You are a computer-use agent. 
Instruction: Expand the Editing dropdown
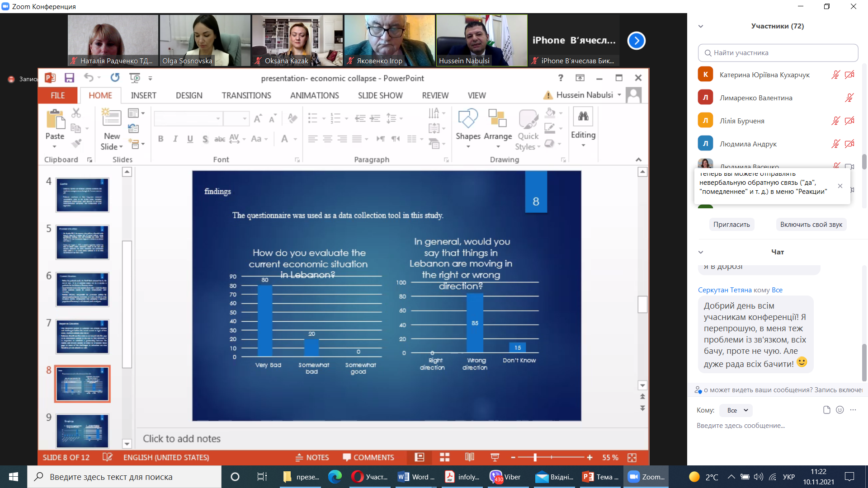click(x=583, y=145)
